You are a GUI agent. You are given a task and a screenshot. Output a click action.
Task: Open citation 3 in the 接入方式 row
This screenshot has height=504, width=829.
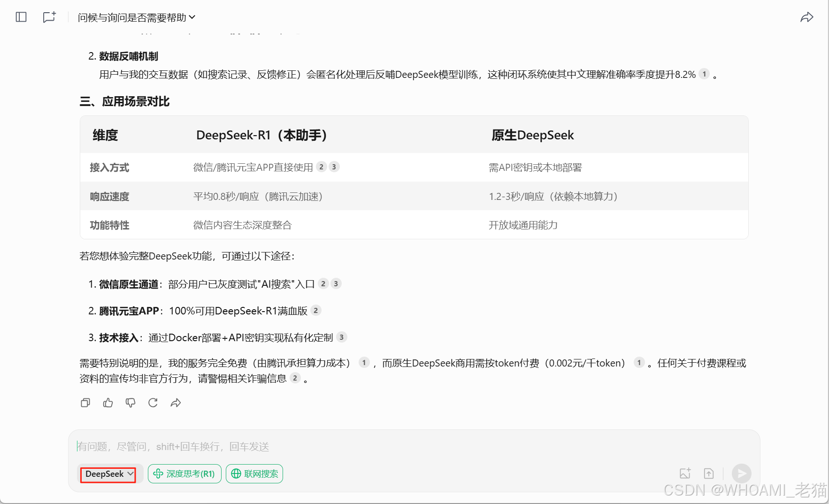coord(334,167)
